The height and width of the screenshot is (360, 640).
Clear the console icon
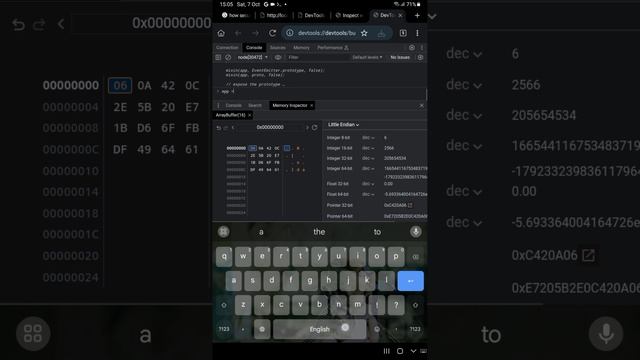[x=228, y=58]
